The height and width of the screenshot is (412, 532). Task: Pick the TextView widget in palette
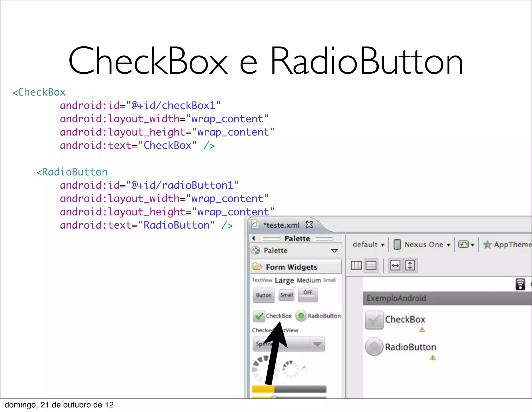[262, 280]
